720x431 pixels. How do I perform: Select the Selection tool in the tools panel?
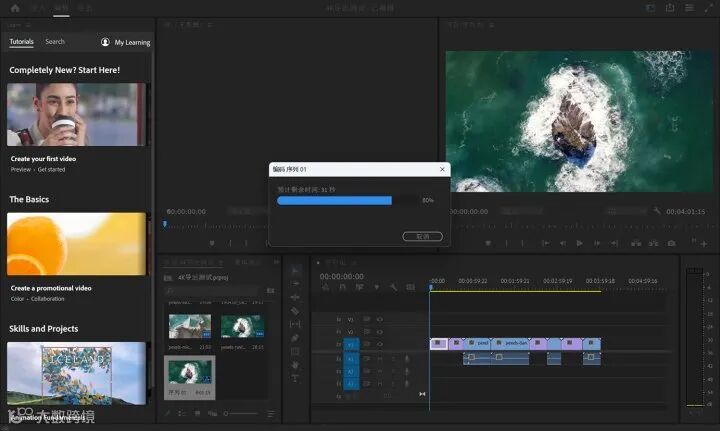click(x=296, y=270)
